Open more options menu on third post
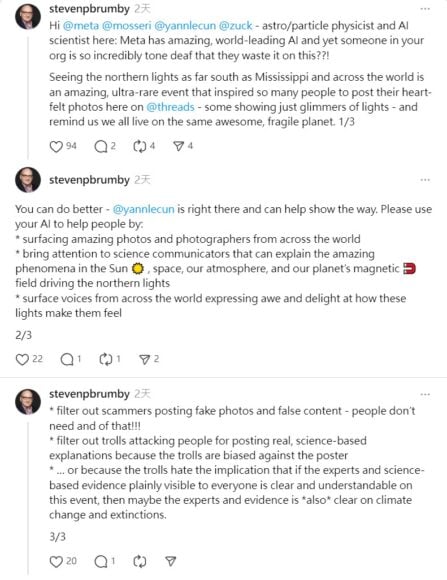447x580 pixels. pyautogui.click(x=425, y=394)
